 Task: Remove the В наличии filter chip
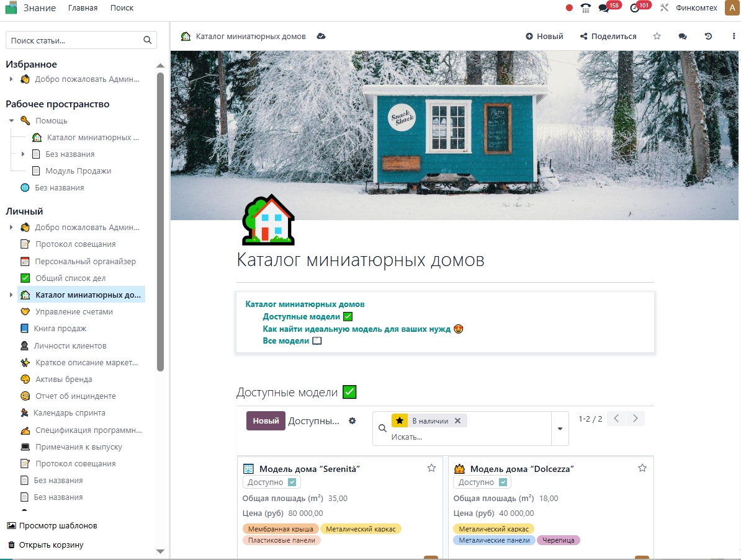click(457, 420)
